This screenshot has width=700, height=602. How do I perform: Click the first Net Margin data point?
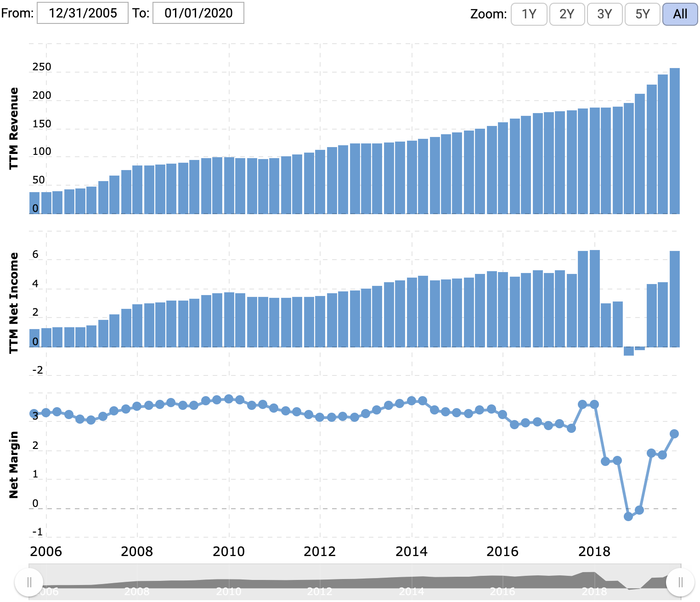pos(34,414)
